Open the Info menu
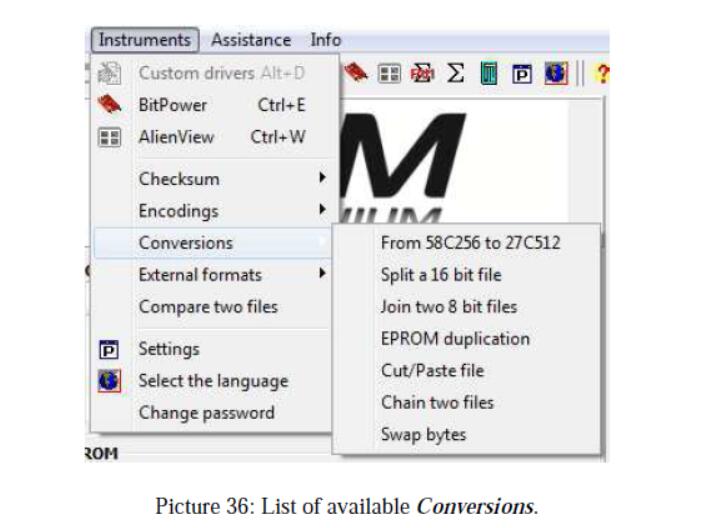Viewport: 709px width, 528px height. coord(325,40)
